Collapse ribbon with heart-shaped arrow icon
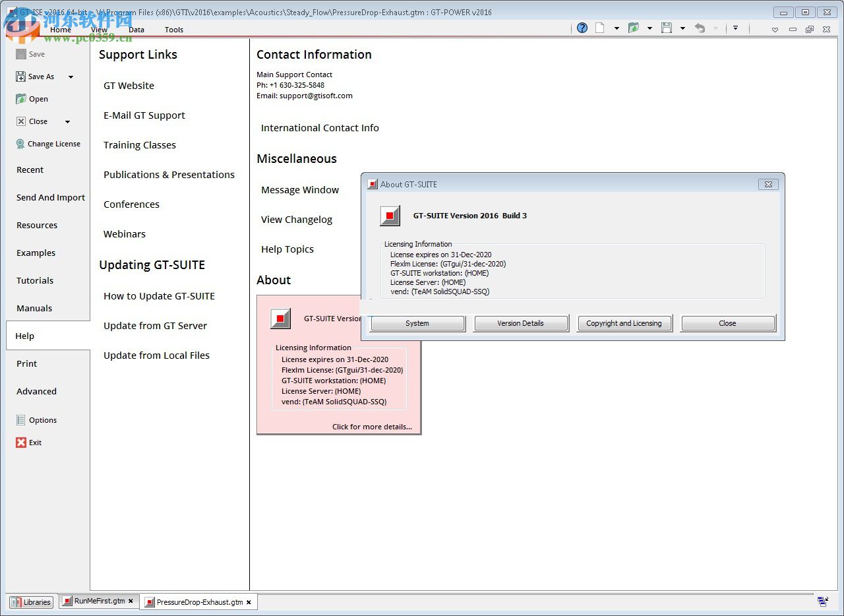The width and height of the screenshot is (844, 616). tap(775, 30)
